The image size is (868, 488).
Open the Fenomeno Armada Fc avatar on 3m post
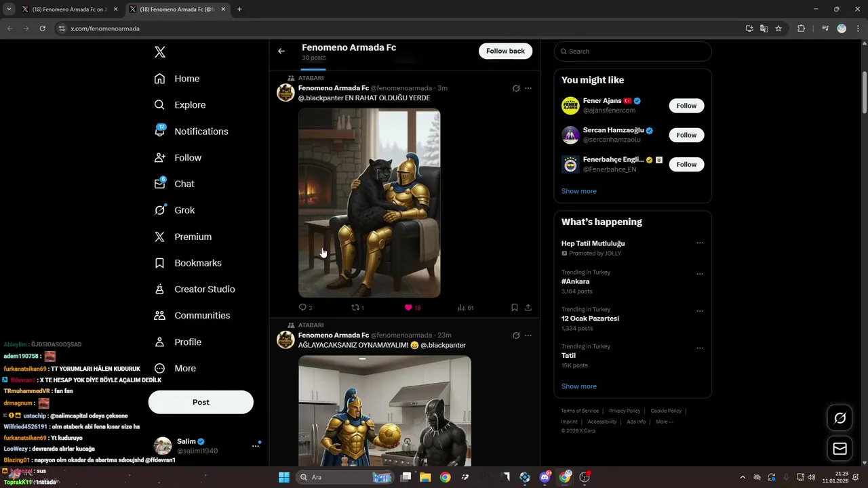click(x=285, y=93)
